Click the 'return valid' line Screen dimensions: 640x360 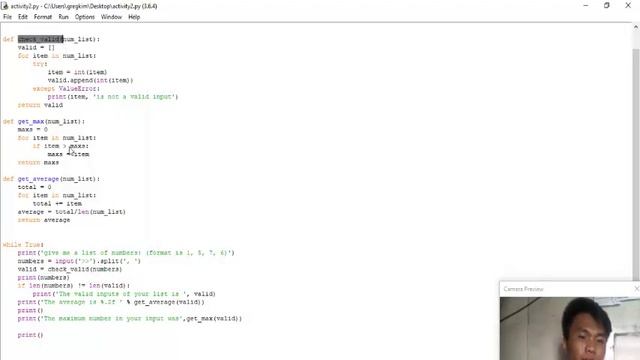point(40,105)
